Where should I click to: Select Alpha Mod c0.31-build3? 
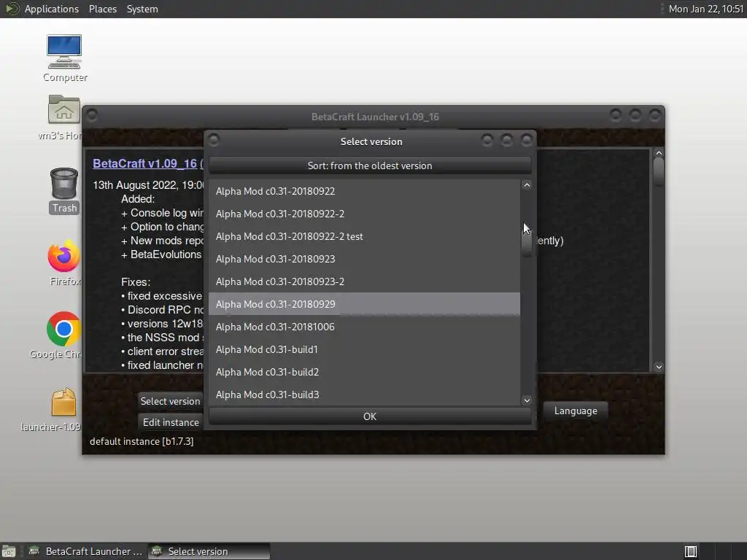(365, 394)
